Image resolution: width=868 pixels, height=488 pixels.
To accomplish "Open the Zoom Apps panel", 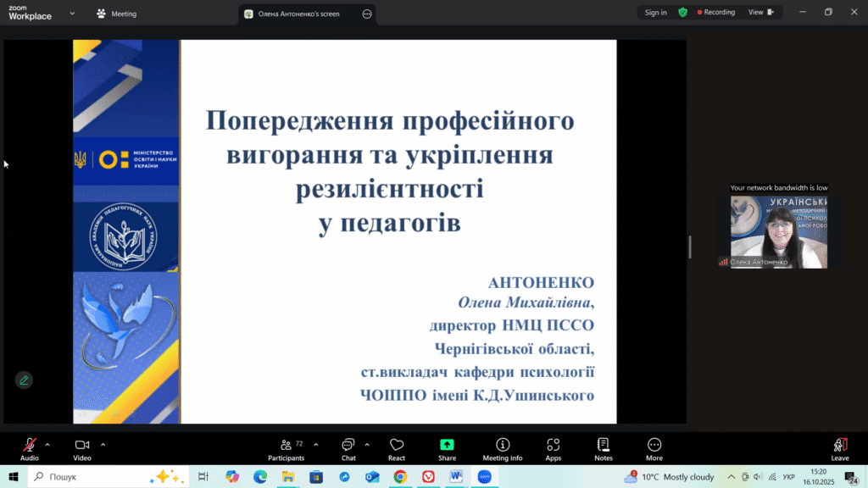I will 553,448.
